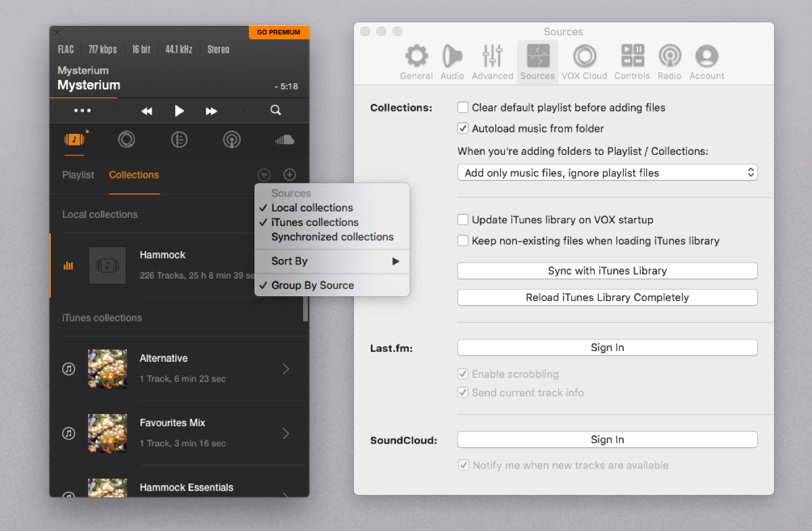Viewport: 812px width, 531px height.
Task: Click Sync with iTunes Library button
Action: click(x=607, y=271)
